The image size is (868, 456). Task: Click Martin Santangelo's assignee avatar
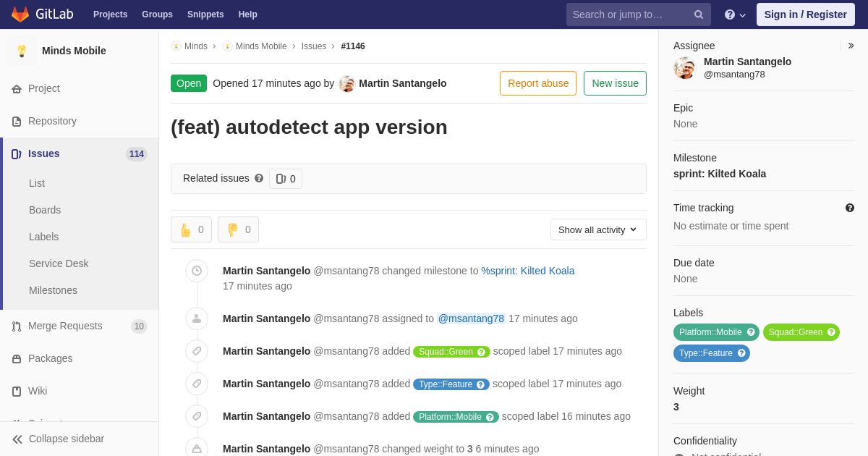coord(684,68)
